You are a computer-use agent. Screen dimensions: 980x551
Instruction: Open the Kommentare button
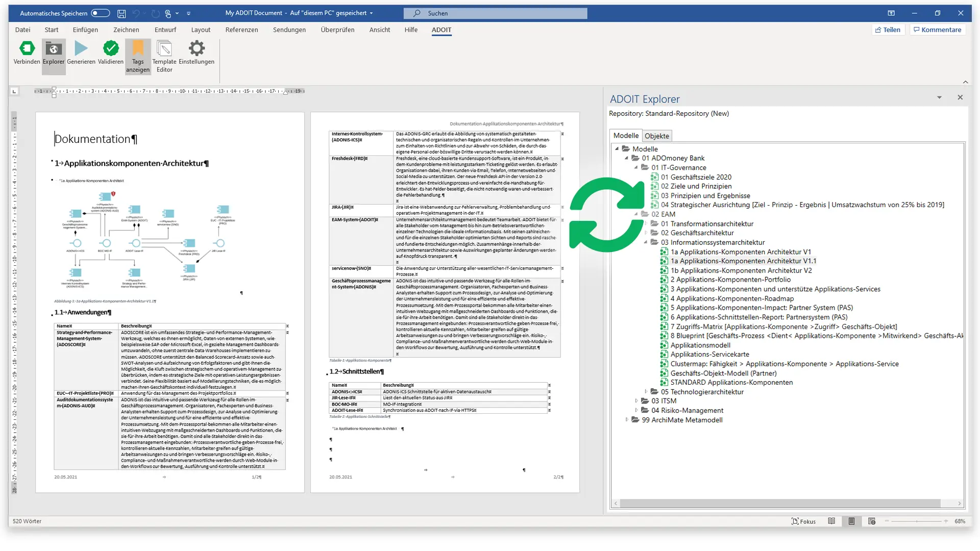coord(938,30)
